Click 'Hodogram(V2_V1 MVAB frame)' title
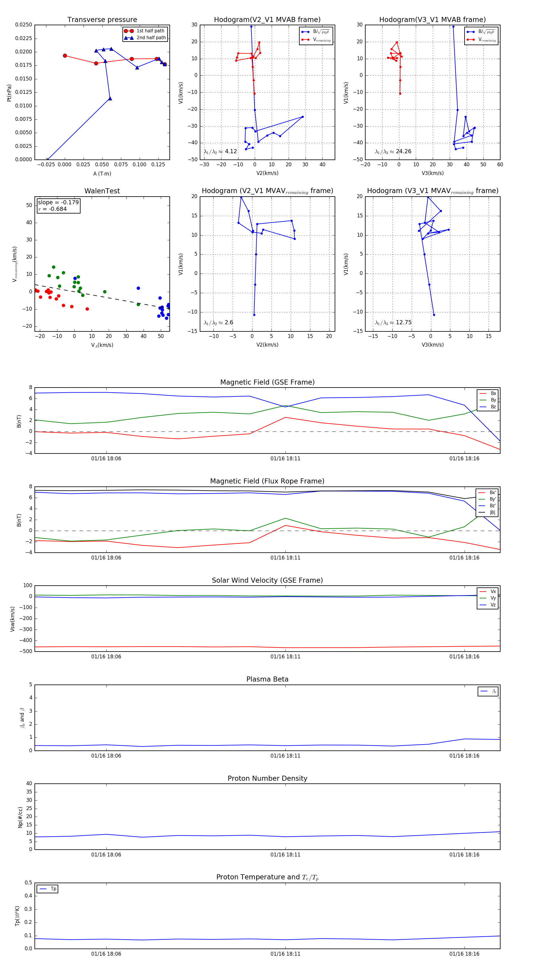 tap(267, 20)
